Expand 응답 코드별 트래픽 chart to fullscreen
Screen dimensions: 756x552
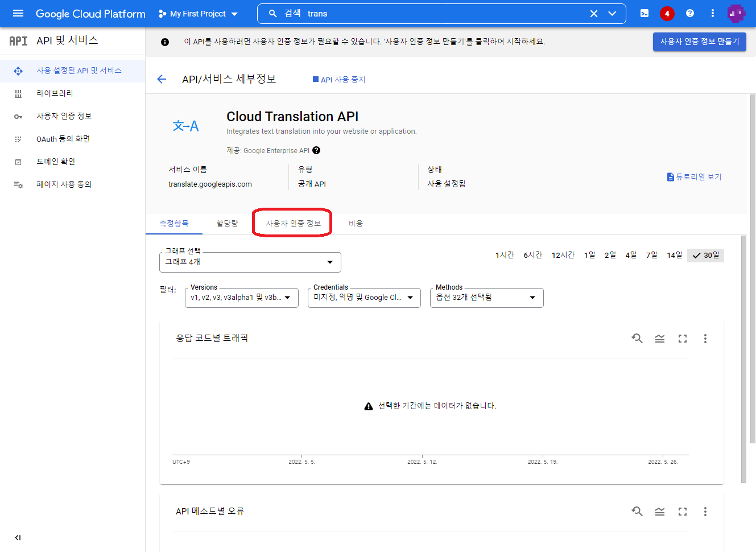coord(683,339)
